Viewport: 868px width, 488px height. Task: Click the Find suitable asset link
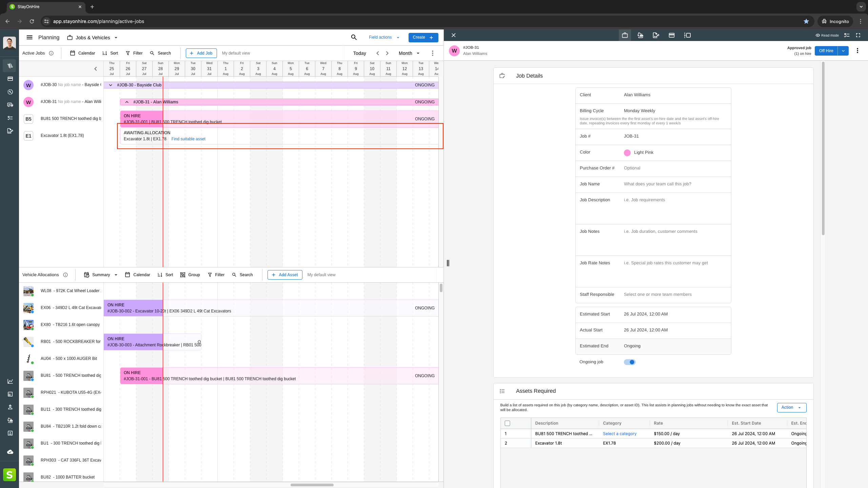188,139
